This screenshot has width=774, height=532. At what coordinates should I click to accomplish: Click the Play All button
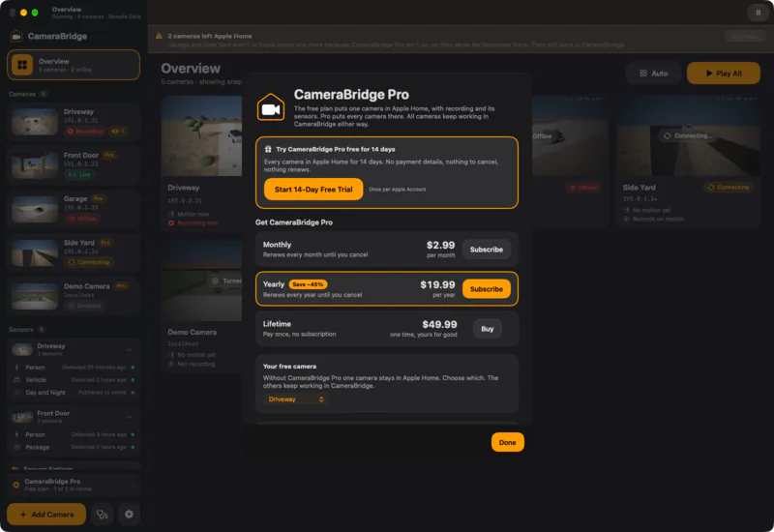723,74
